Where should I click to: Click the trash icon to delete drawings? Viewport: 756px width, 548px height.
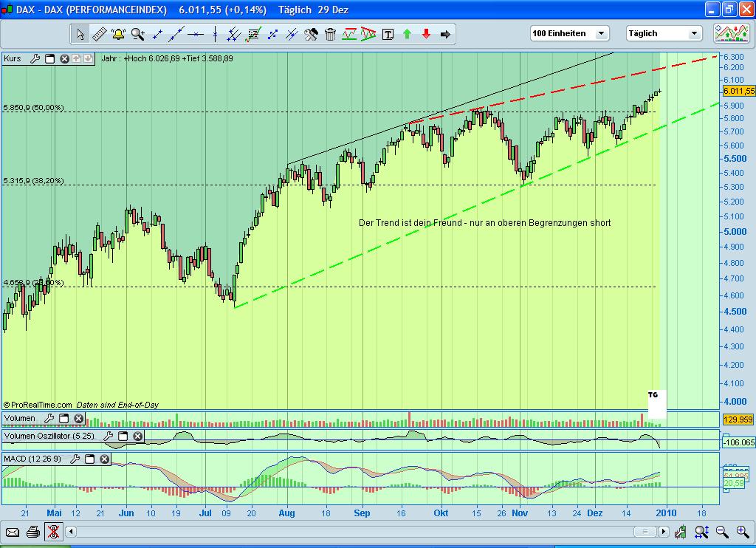point(330,33)
